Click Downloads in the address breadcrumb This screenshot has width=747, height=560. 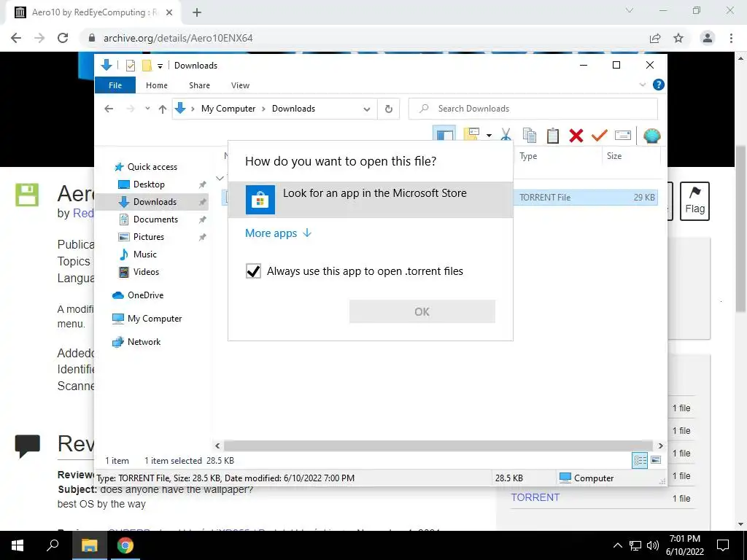[293, 109]
